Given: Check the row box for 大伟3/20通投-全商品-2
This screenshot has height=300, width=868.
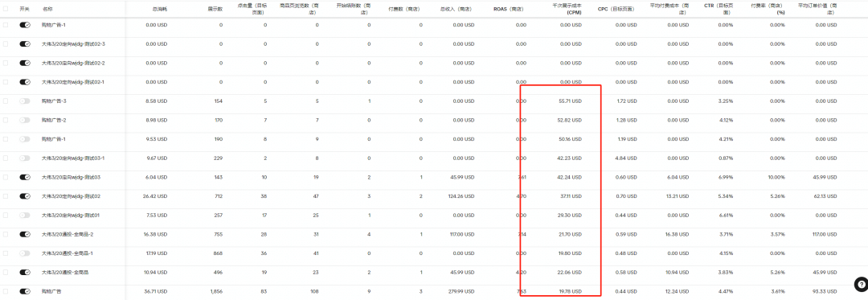Looking at the screenshot, I should [6, 234].
